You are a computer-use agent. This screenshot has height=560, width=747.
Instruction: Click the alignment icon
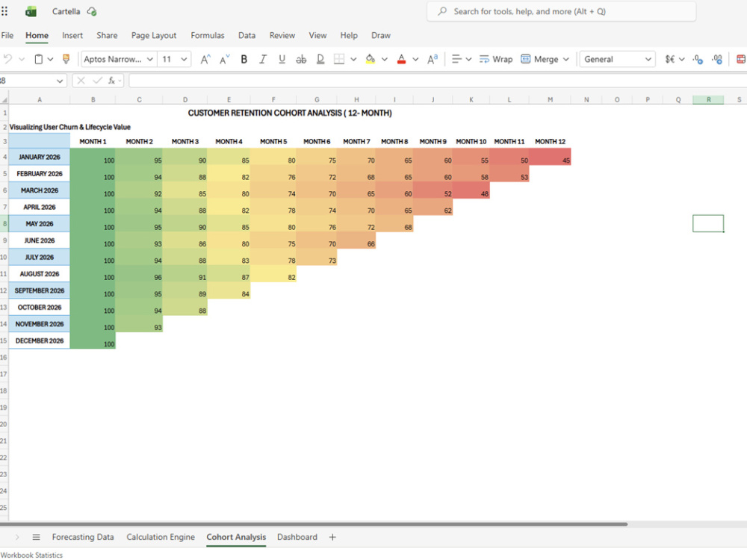456,59
